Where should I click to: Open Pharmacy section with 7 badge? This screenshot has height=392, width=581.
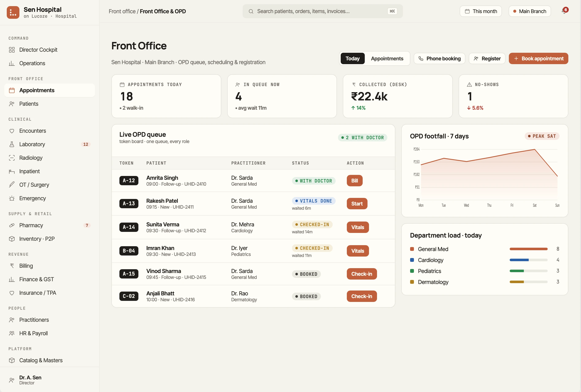coord(50,225)
